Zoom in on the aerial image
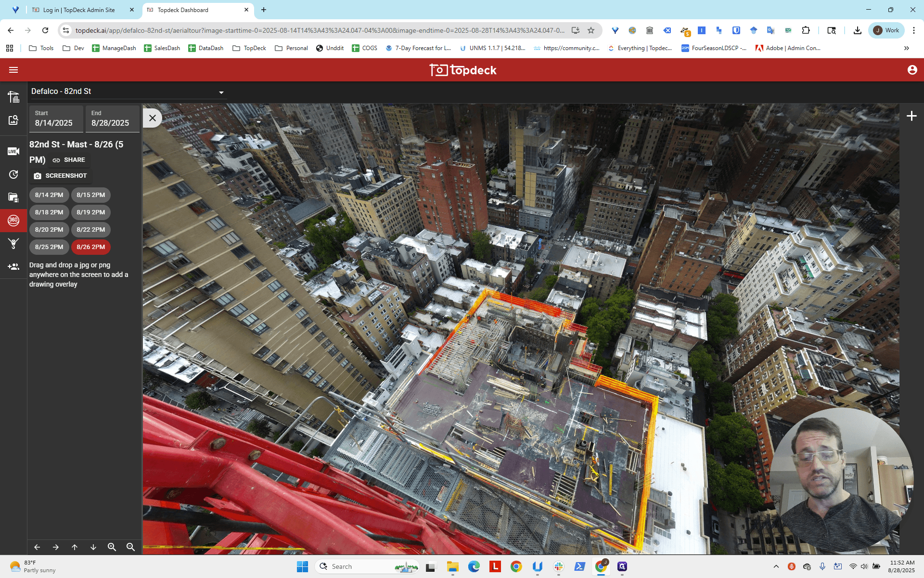 click(x=112, y=547)
